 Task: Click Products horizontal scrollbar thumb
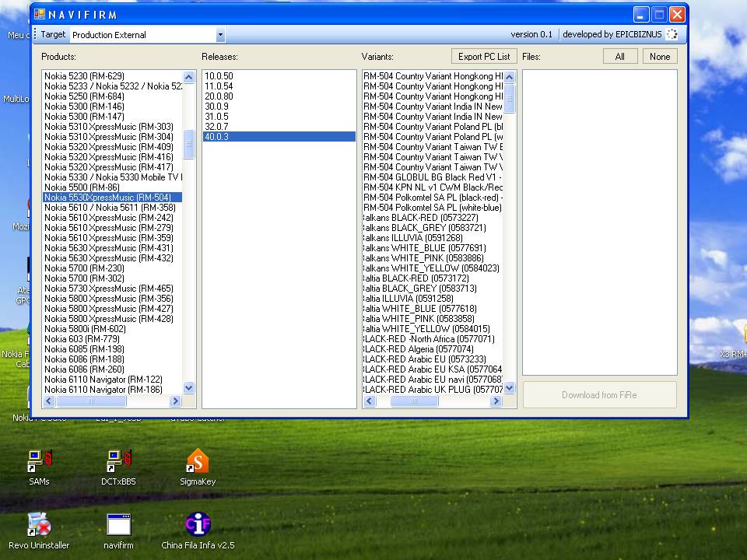click(x=91, y=401)
